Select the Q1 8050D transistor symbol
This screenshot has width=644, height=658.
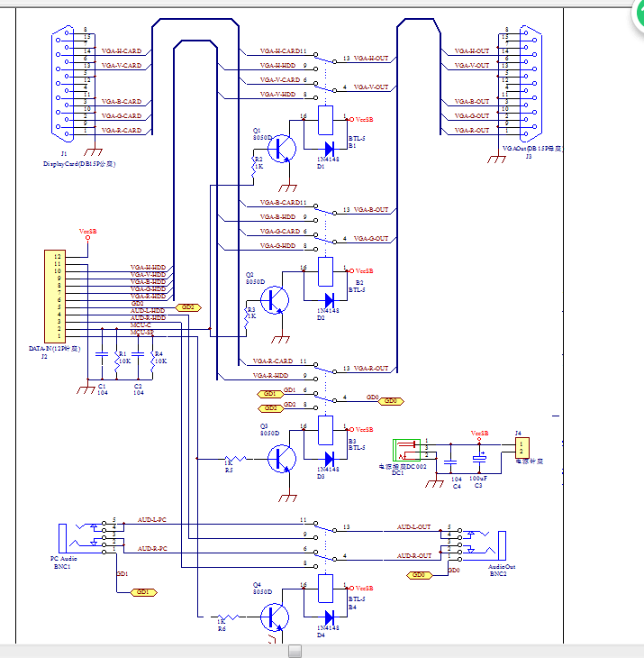(x=284, y=147)
